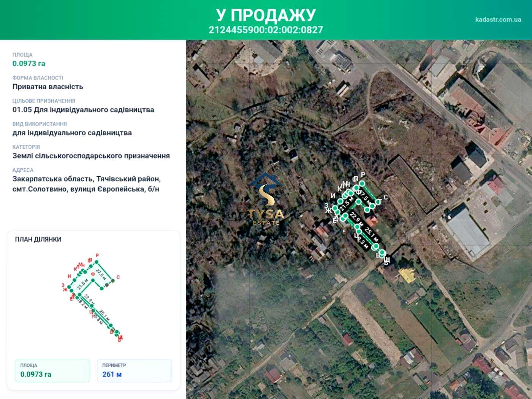The height and width of the screenshot is (399, 532).
Task: Click vertex Р in the plot plan diagram
Action: tap(97, 262)
